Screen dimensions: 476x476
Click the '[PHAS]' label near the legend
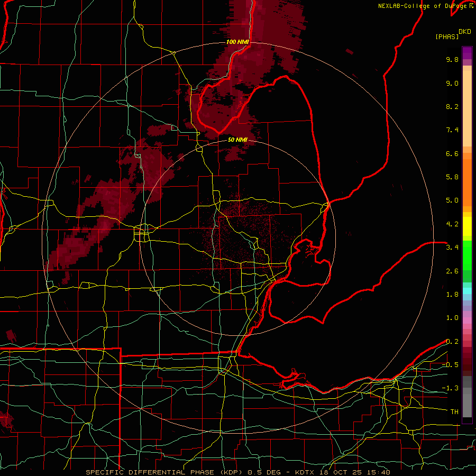[447, 37]
